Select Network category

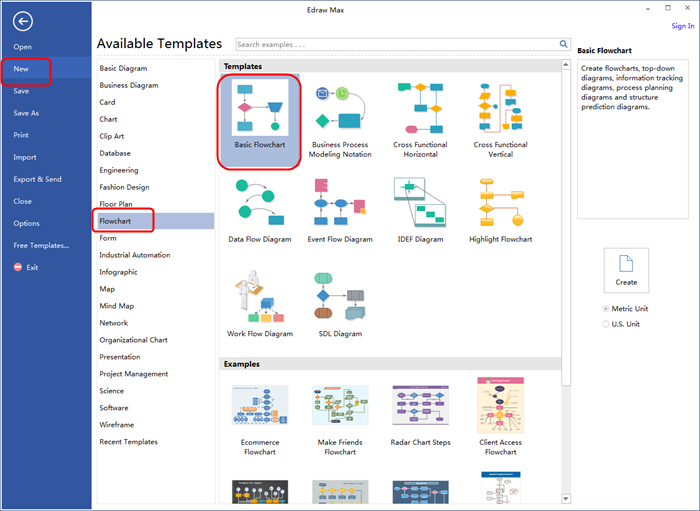(113, 323)
